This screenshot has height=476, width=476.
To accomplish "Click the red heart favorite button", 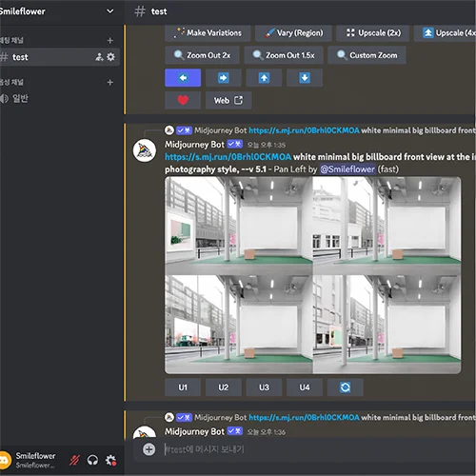I will click(183, 101).
